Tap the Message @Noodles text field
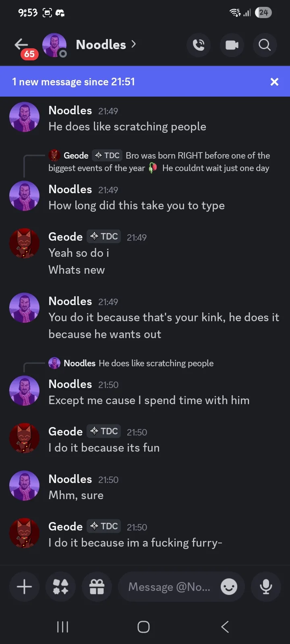 (169, 587)
